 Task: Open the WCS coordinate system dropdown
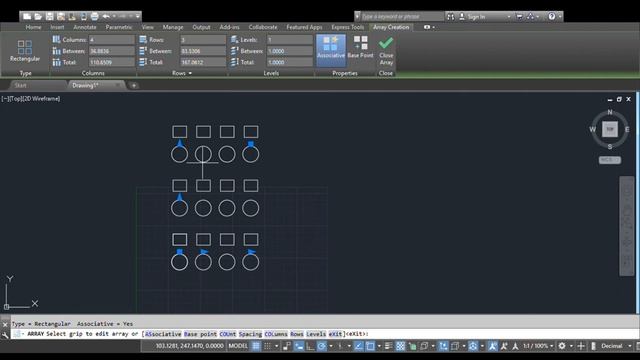coord(610,160)
